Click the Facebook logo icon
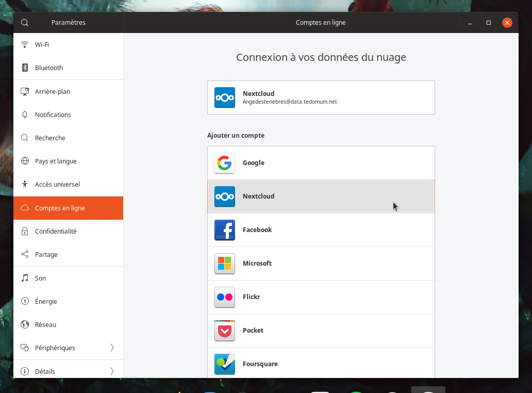The width and height of the screenshot is (532, 393). click(x=224, y=230)
